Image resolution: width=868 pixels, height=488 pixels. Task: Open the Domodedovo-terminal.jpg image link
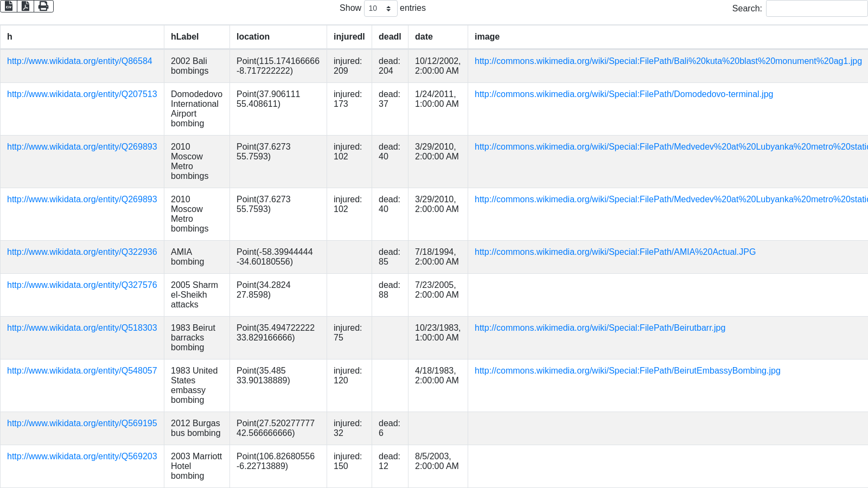pos(623,94)
